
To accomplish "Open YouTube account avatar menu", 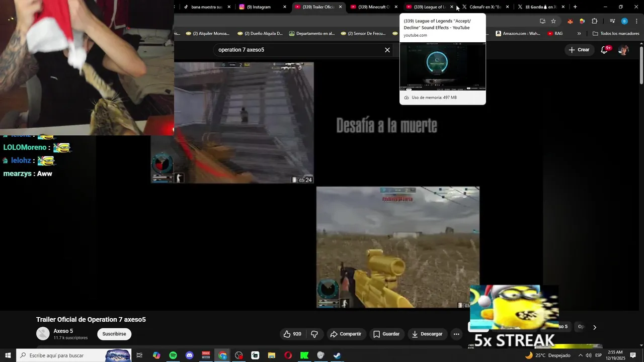I will tap(623, 50).
